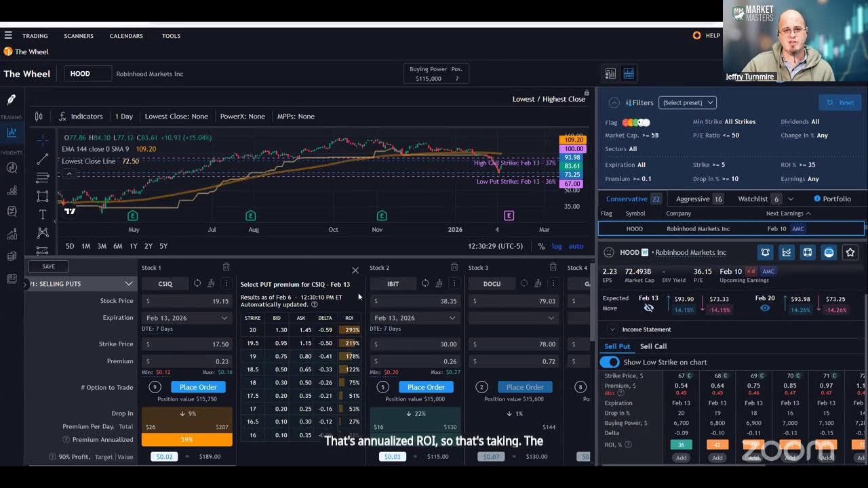Select the pattern drawing tool
The width and height of the screenshot is (868, 488).
click(42, 232)
